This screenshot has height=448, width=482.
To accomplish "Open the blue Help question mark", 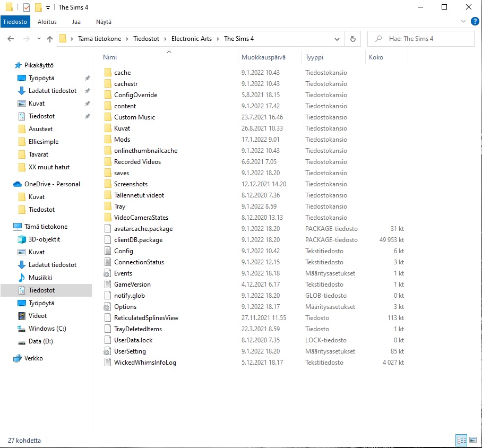I will 475,21.
